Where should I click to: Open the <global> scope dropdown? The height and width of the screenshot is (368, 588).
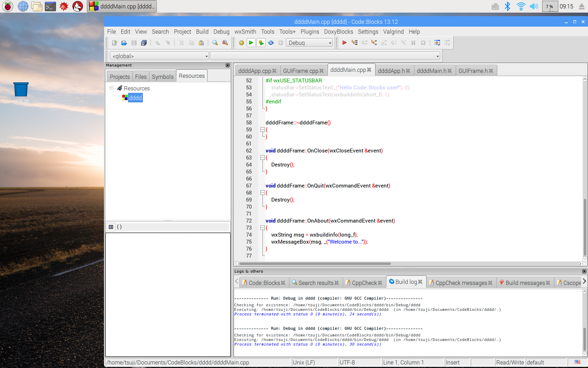[206, 56]
